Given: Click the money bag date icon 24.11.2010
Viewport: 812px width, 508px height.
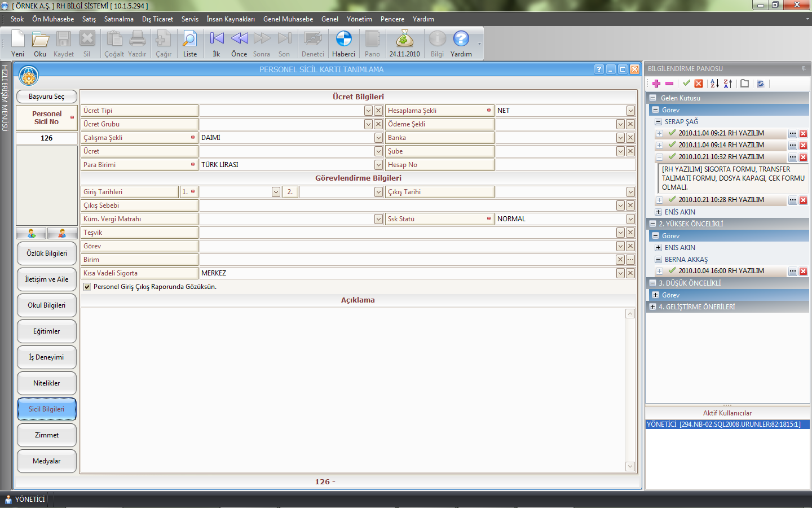Looking at the screenshot, I should [404, 40].
